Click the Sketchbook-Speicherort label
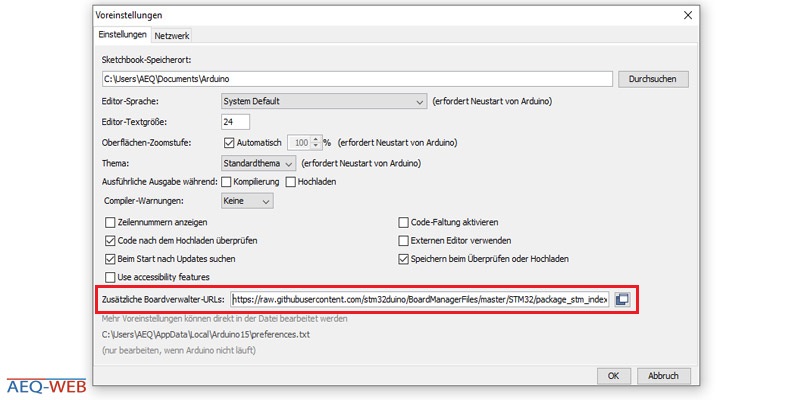The width and height of the screenshot is (800, 400). click(146, 60)
